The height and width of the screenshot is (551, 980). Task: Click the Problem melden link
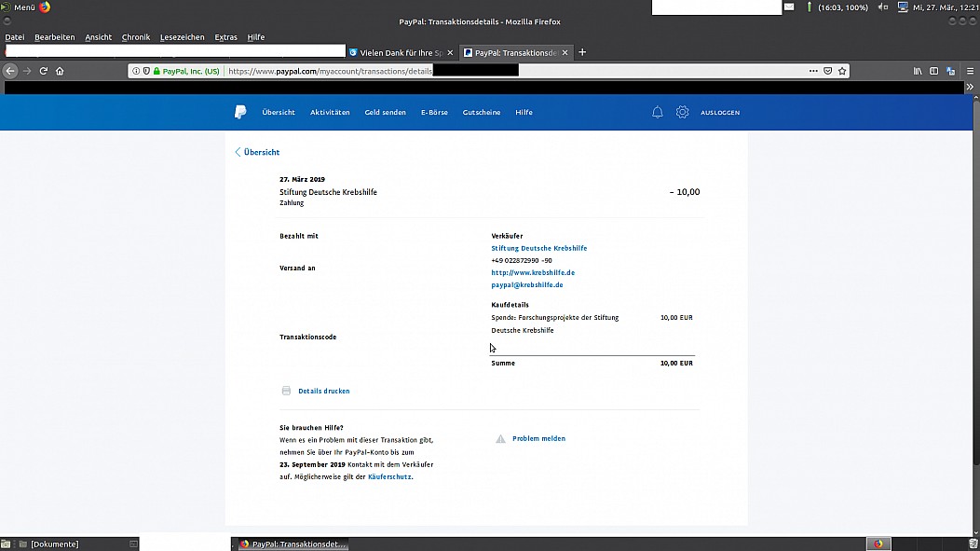click(x=538, y=438)
